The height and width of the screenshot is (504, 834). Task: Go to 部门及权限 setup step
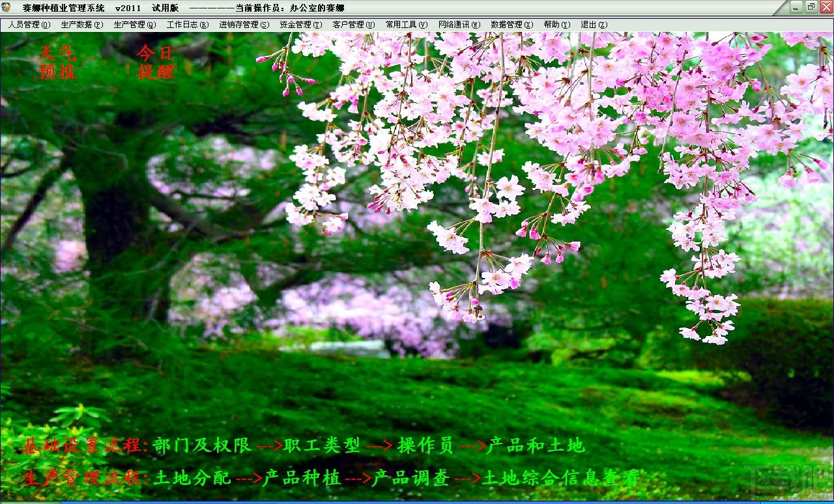click(203, 445)
